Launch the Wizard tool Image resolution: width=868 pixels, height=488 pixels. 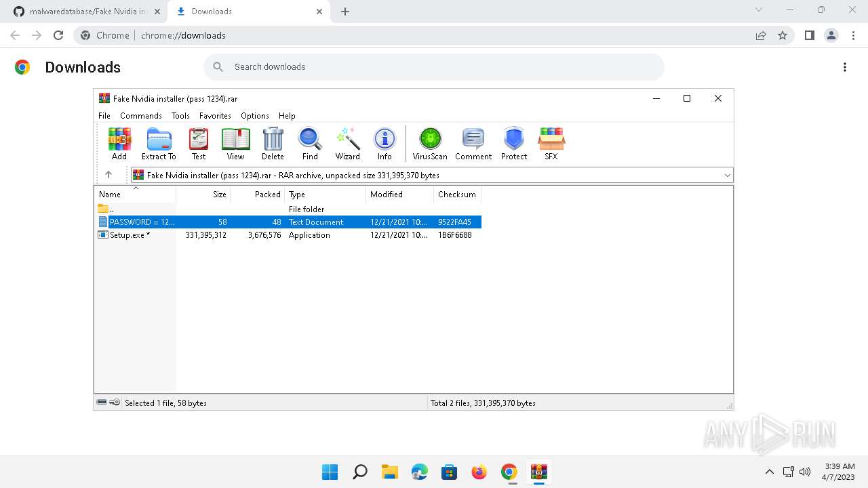[348, 144]
